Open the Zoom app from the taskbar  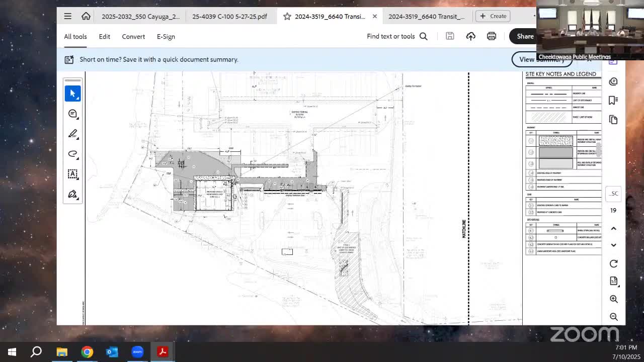[x=137, y=351]
